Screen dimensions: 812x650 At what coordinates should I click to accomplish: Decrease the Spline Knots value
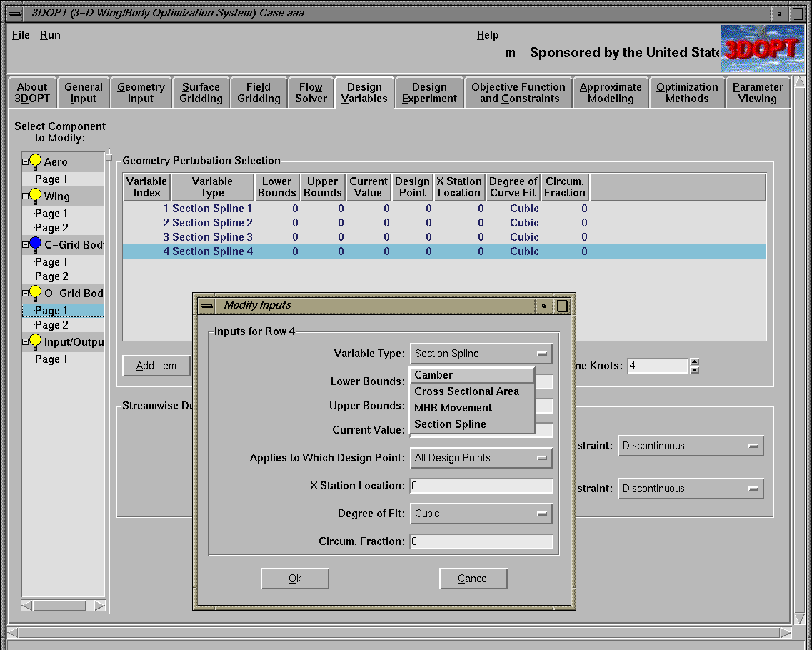695,370
